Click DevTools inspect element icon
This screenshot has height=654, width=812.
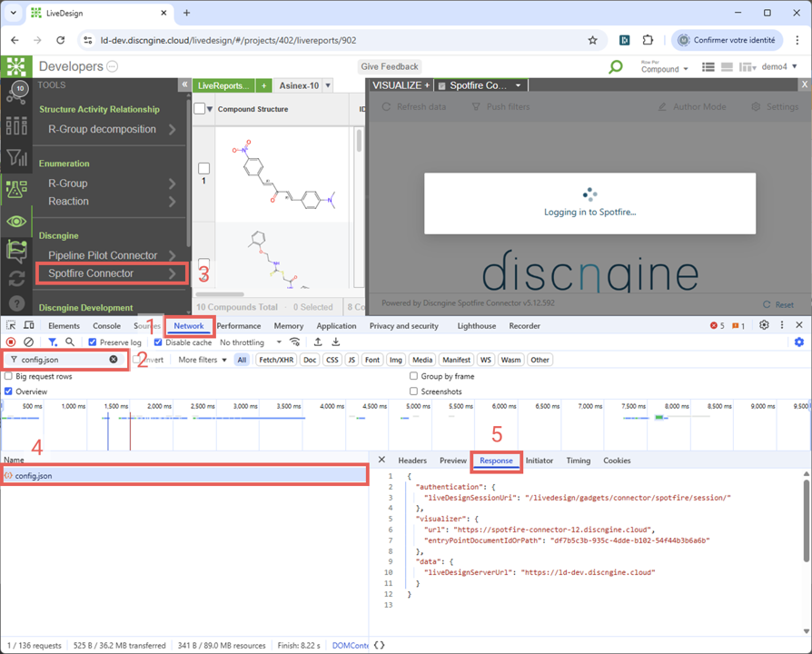[x=11, y=325]
